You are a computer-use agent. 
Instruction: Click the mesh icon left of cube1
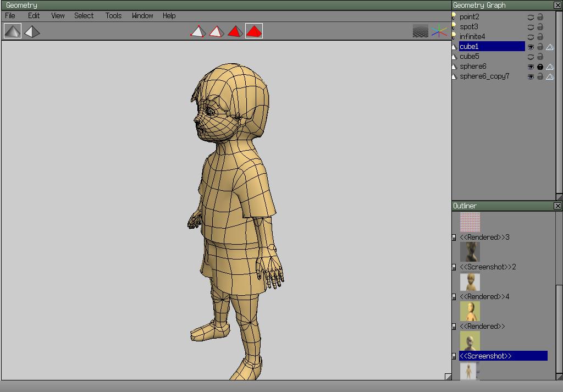coord(454,47)
